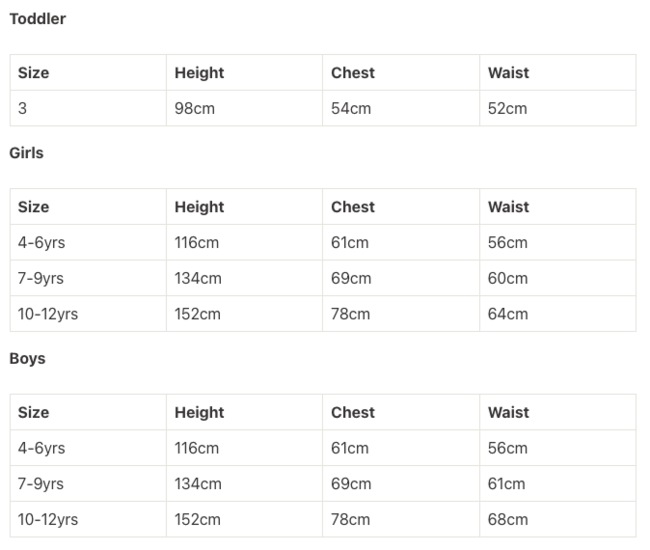Image resolution: width=650 pixels, height=550 pixels.
Task: Click the Toddler section heading
Action: 38,19
